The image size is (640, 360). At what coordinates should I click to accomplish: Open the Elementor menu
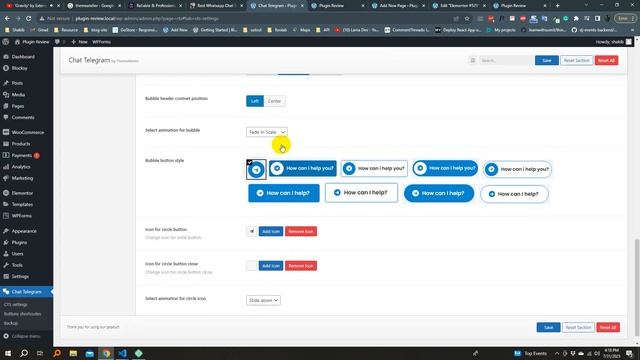pos(22,193)
